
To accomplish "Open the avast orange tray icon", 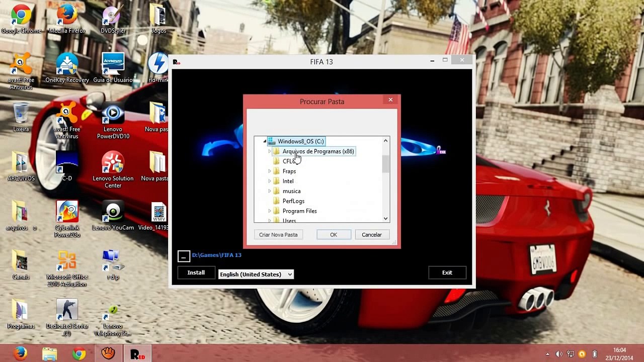I will [582, 354].
